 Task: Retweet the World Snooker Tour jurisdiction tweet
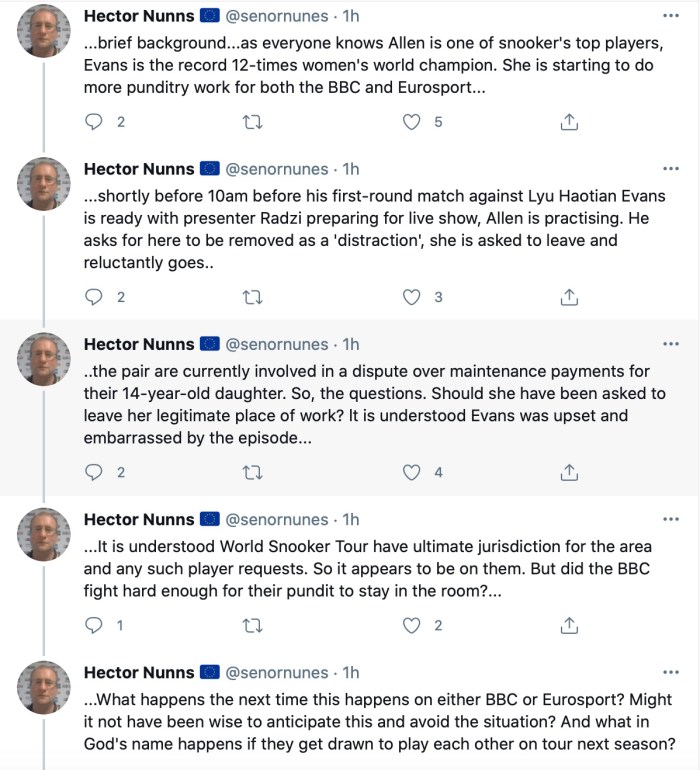(252, 625)
